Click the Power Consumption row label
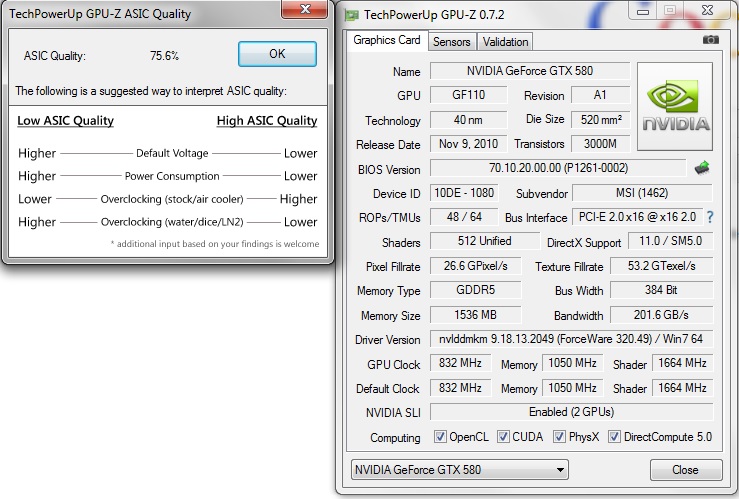 (x=172, y=176)
